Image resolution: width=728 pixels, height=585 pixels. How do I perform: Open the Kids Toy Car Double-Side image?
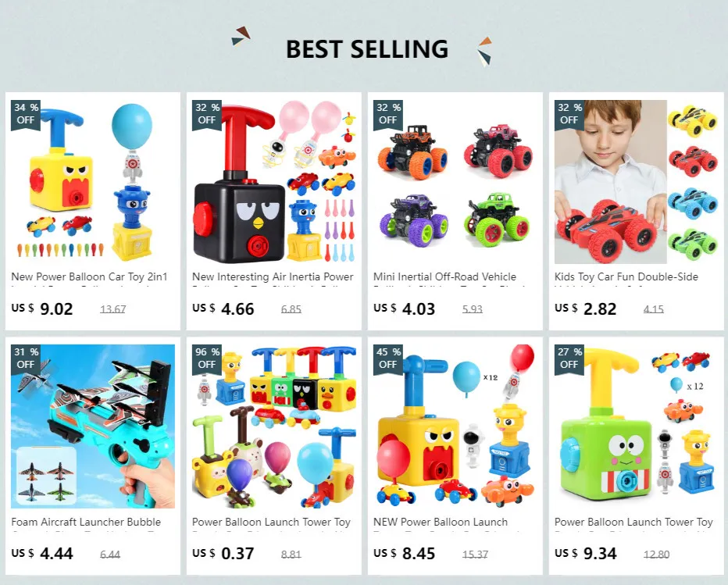pos(636,182)
